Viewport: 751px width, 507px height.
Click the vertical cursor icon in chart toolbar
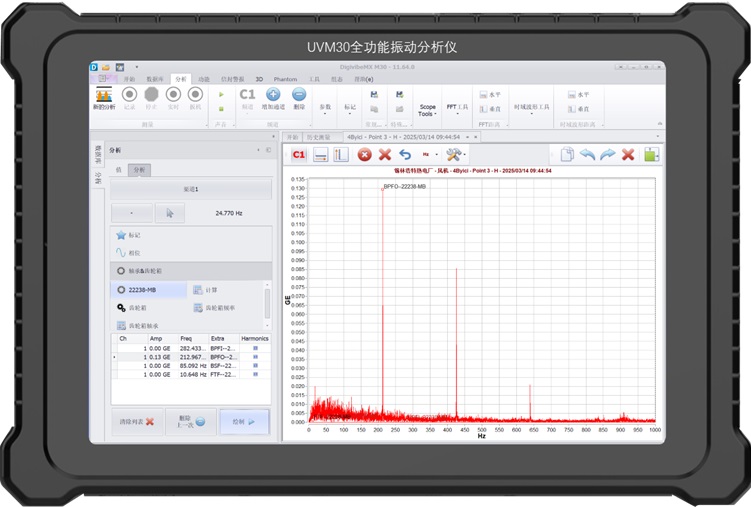click(340, 155)
